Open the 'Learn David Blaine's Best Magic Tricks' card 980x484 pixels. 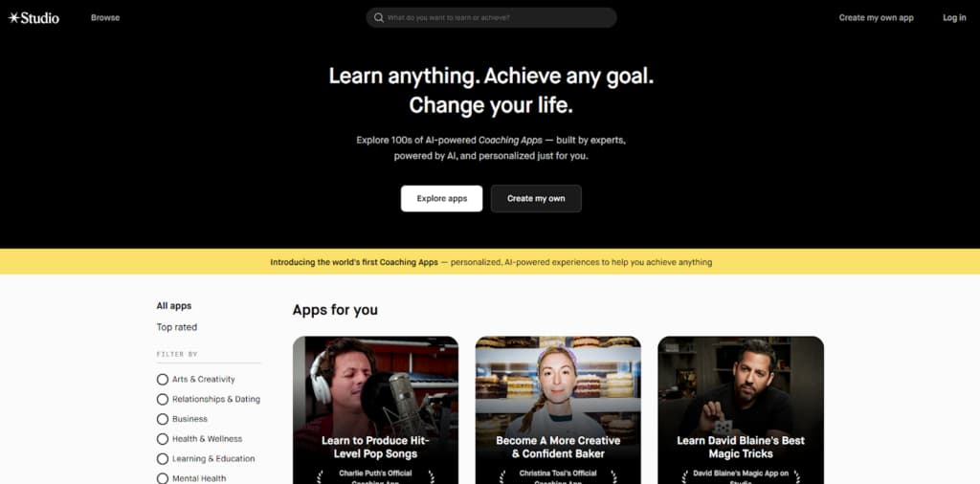(741, 410)
